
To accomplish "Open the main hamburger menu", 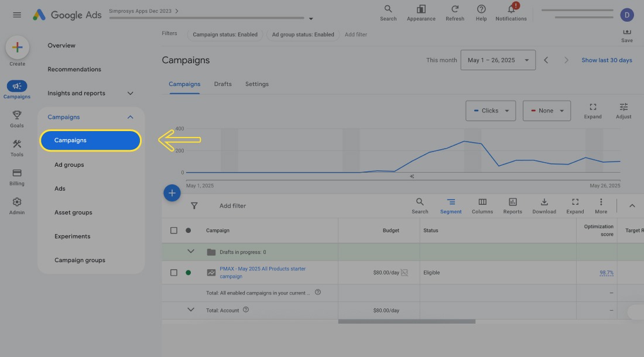I will click(17, 15).
